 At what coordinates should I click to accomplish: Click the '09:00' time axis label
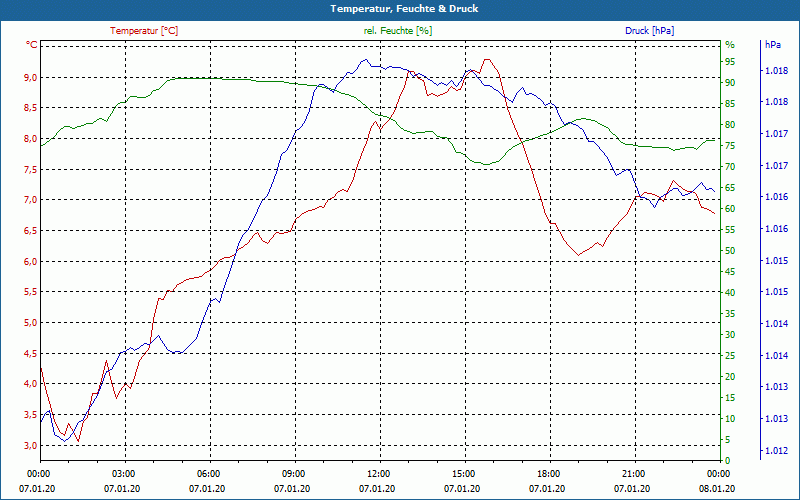pyautogui.click(x=295, y=473)
